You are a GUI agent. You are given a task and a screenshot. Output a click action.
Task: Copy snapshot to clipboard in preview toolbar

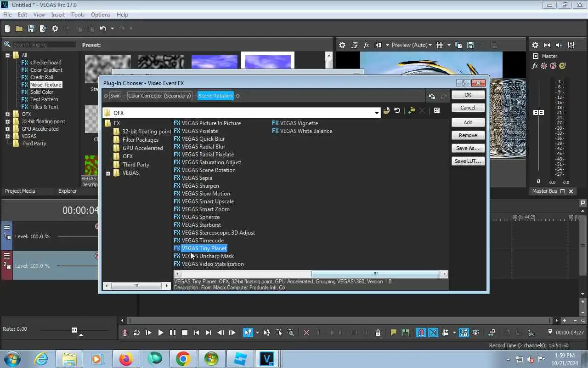[x=458, y=45]
